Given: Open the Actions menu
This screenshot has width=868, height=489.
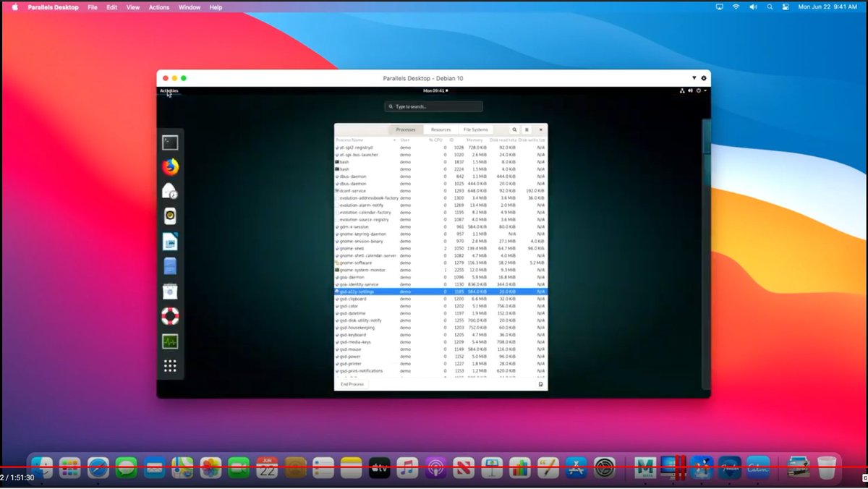Looking at the screenshot, I should [x=159, y=7].
